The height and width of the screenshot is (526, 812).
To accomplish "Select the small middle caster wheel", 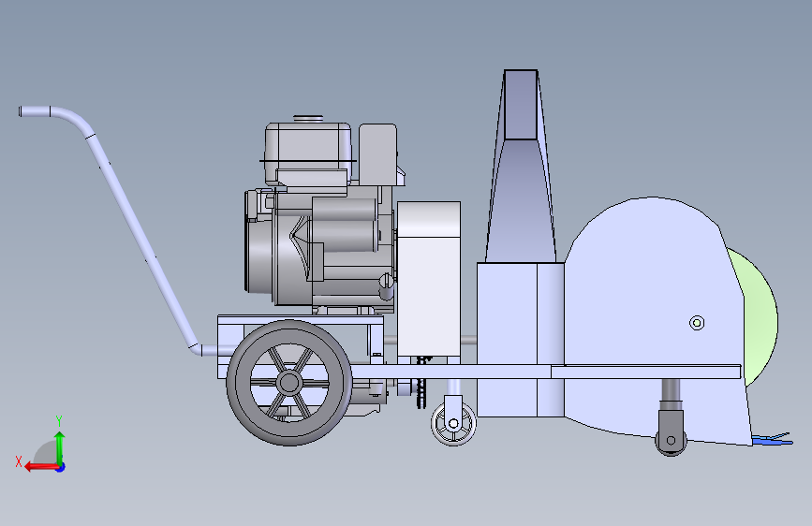I will click(453, 423).
